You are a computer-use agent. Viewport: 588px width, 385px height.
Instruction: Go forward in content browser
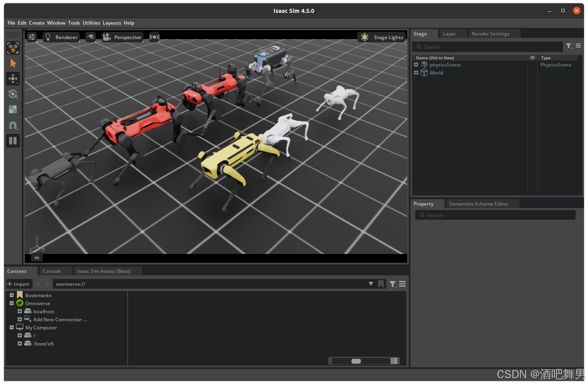[x=48, y=284]
